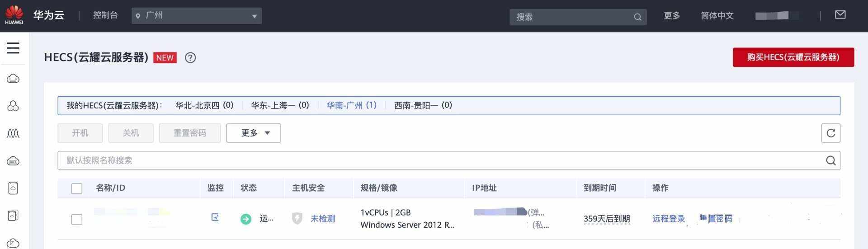Image resolution: width=868 pixels, height=249 pixels.
Task: Click the Huawei logo icon
Action: point(14,15)
